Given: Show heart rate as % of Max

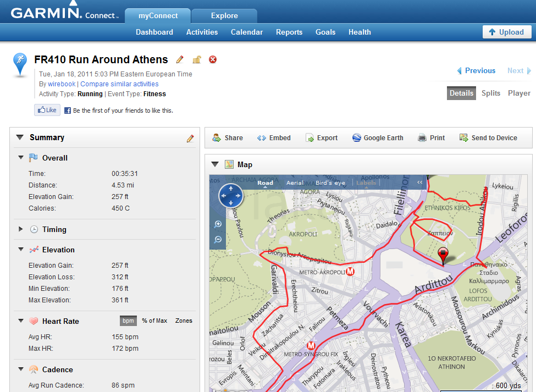Looking at the screenshot, I should (154, 321).
